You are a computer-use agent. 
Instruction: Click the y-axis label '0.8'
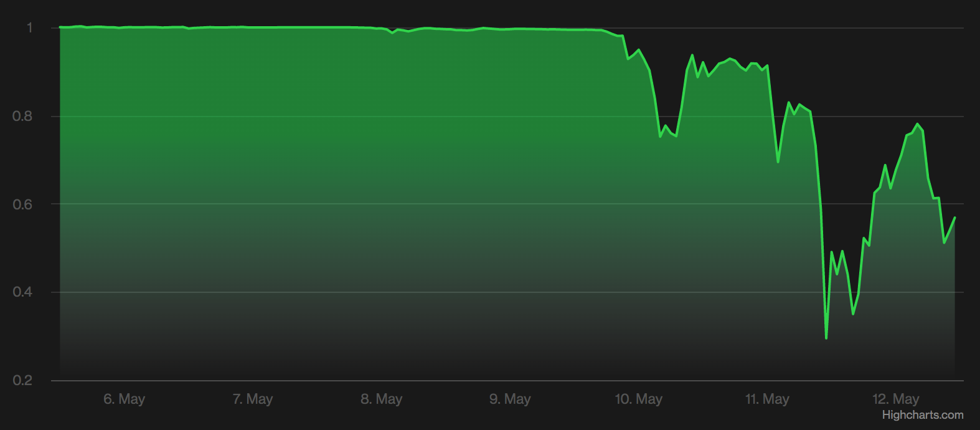pos(22,116)
